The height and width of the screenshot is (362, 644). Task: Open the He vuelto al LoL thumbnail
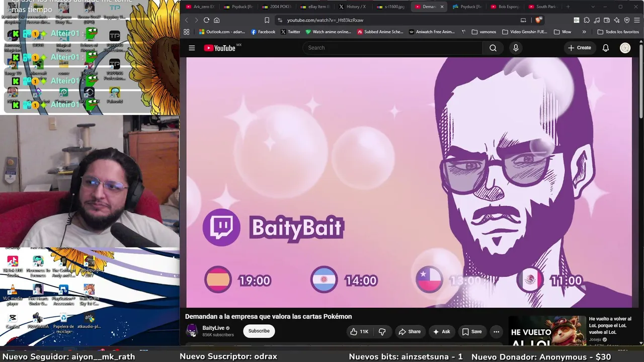tap(547, 331)
